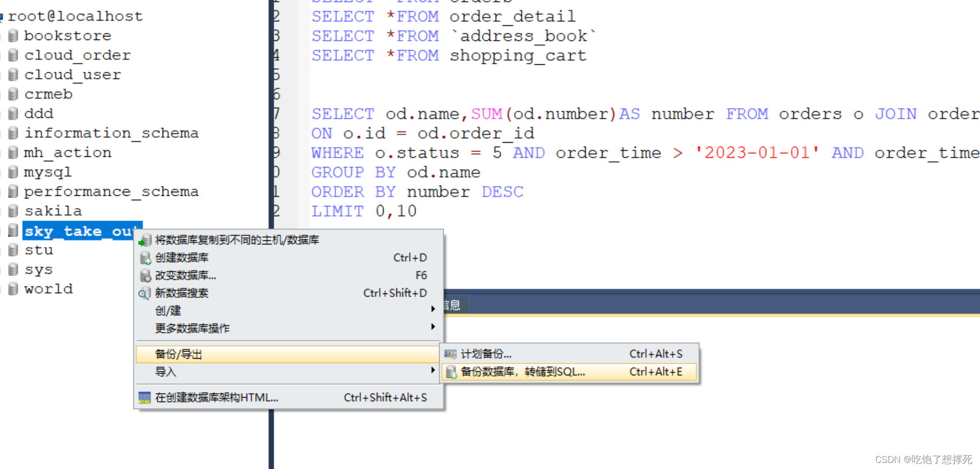The image size is (980, 469).
Task: Open the 备份/导出 menu entry
Action: [179, 355]
